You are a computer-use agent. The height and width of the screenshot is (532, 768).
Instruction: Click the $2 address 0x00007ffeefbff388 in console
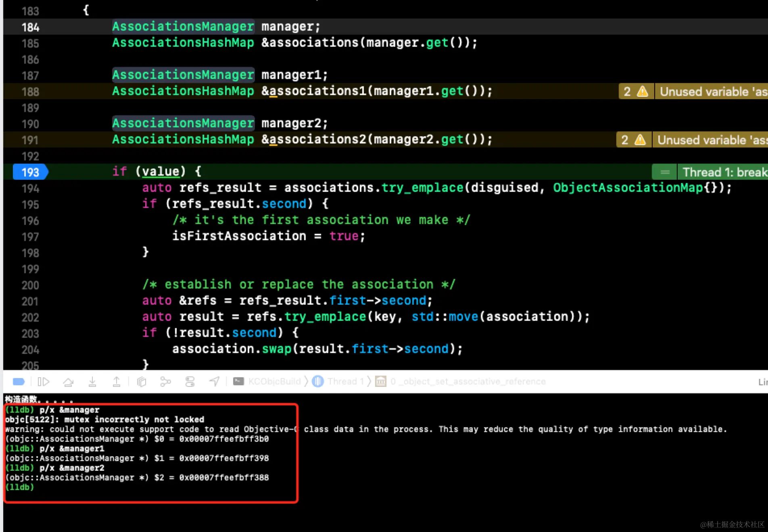tap(224, 478)
